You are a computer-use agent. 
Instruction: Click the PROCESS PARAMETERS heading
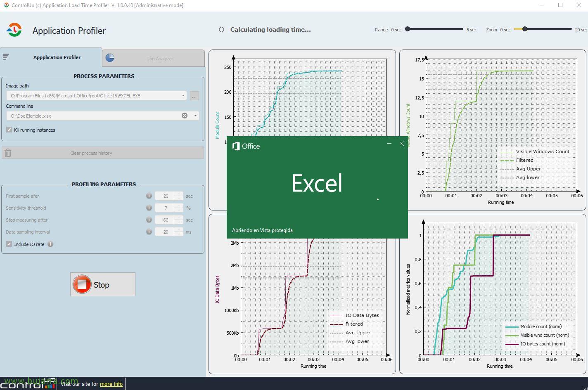[x=104, y=76]
